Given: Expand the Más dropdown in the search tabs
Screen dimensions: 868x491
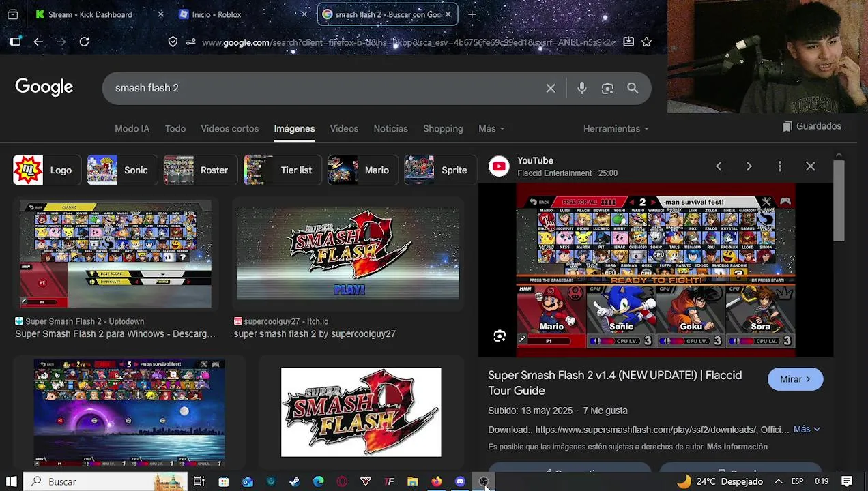Looking at the screenshot, I should pos(491,128).
